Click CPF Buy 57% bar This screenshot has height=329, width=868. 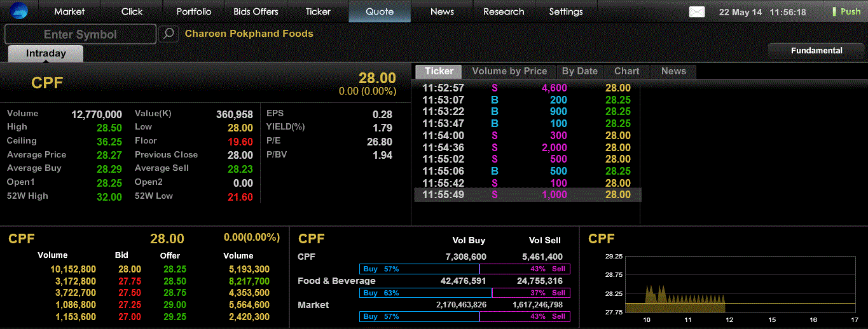click(419, 269)
